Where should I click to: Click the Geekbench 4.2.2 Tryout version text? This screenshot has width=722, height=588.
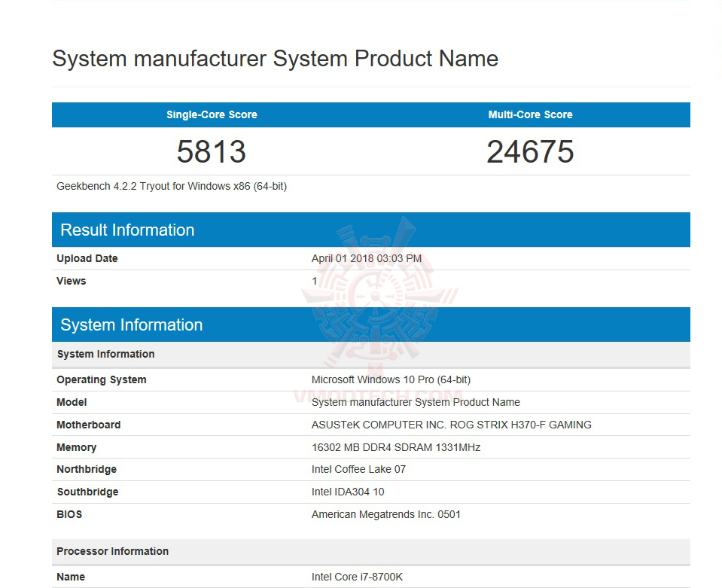(172, 186)
